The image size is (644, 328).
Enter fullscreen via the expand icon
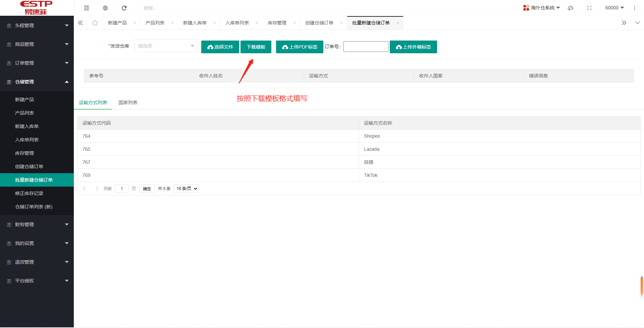[589, 8]
